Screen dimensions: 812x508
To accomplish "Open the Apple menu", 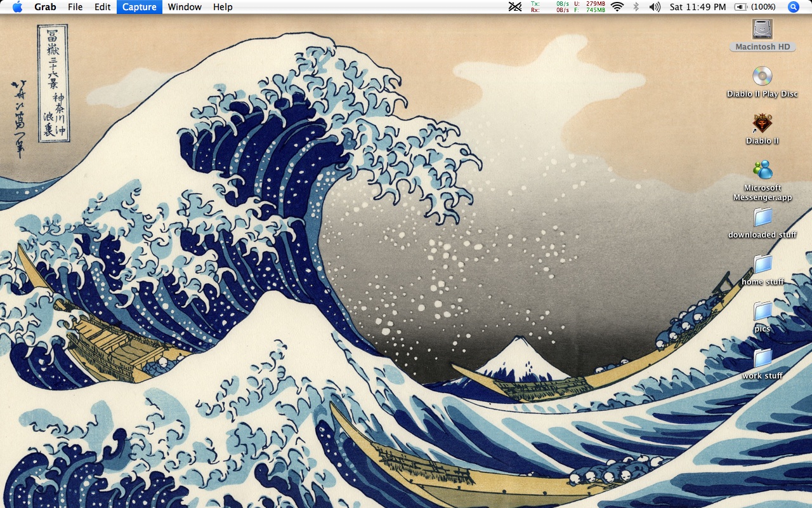I will [x=17, y=7].
